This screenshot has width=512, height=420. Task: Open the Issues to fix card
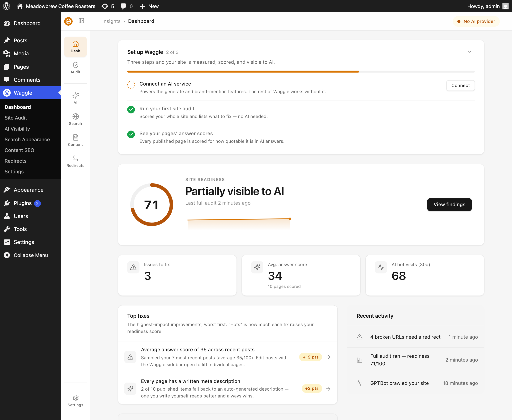[177, 275]
